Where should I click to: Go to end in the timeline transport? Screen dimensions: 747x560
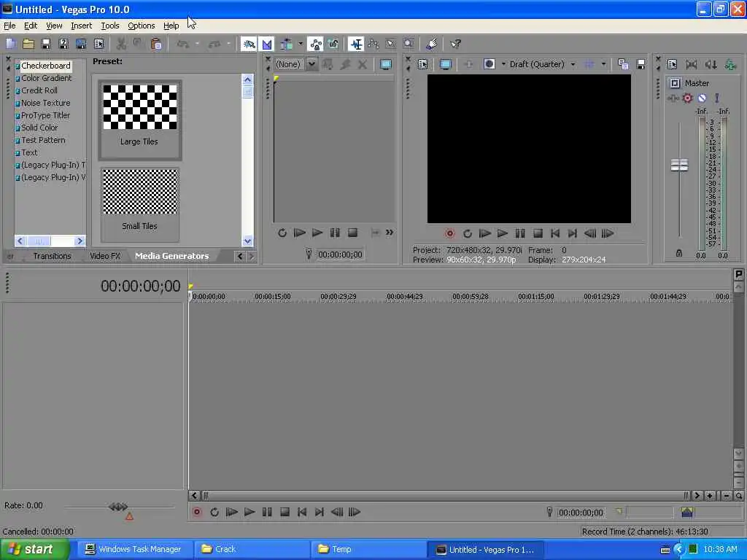coord(320,512)
